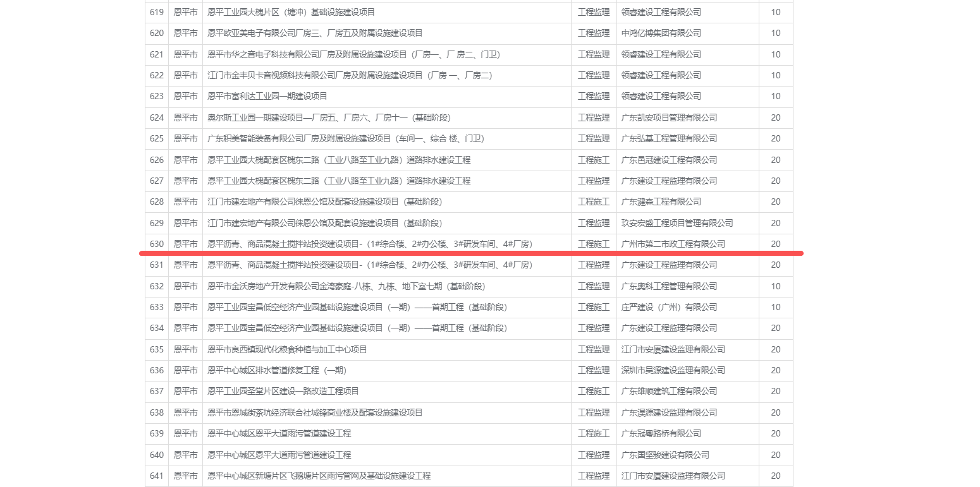Select company 广东冠粤路桥有限公司
The height and width of the screenshot is (487, 980).
pyautogui.click(x=661, y=433)
